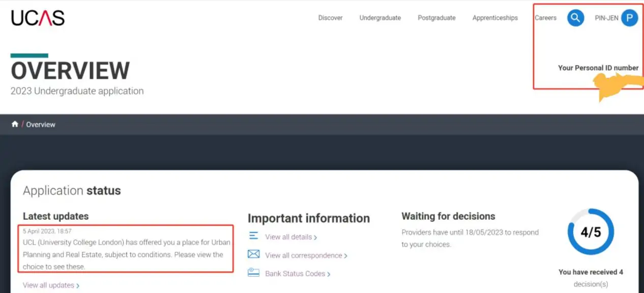Image resolution: width=644 pixels, height=293 pixels.
Task: Click the 'Latest updates' heading
Action: coord(55,216)
